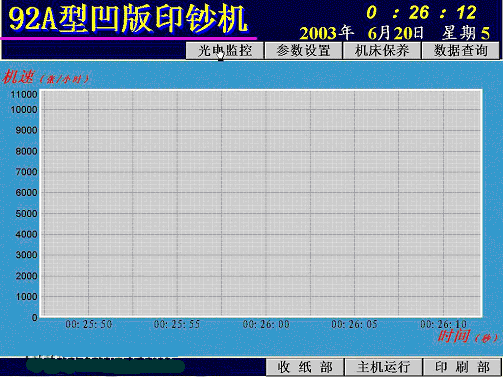
Task: Click the date 2003年6月20日
Action: click(361, 33)
